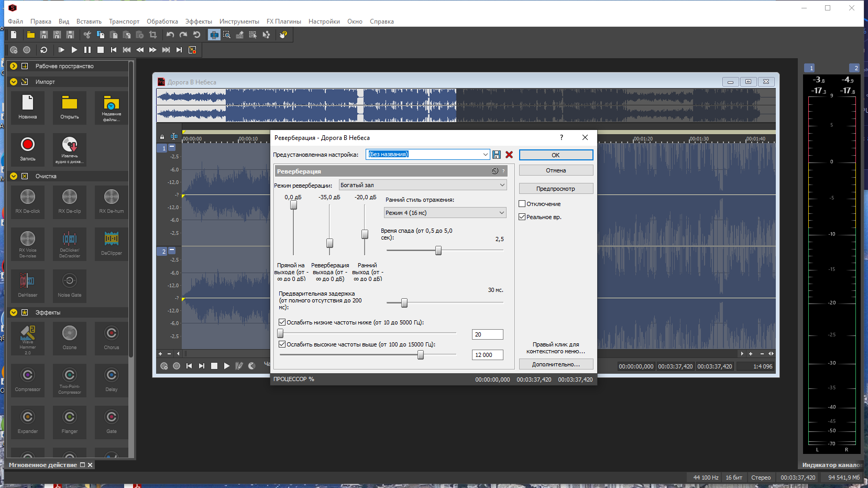Open the Delay effect tile

(x=112, y=380)
